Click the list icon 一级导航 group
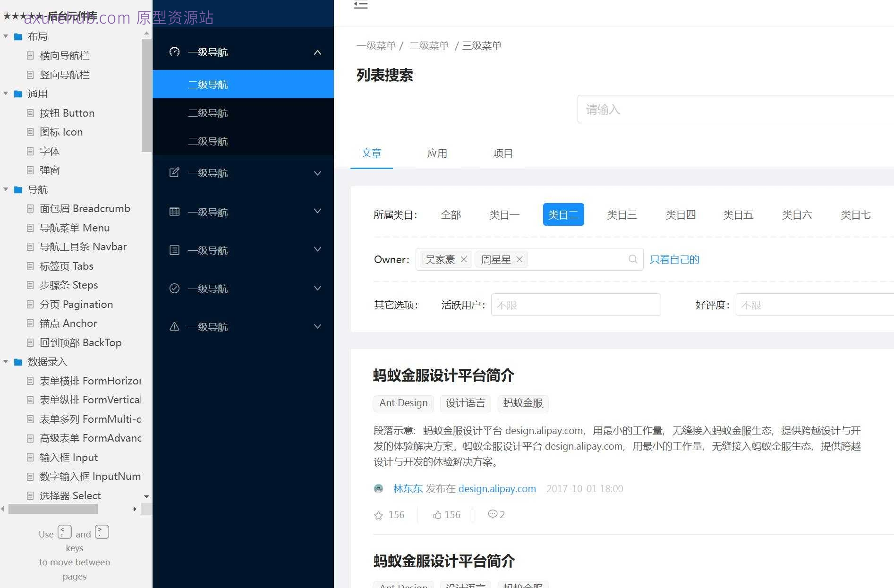Viewport: 894px width, 588px height. point(174,250)
